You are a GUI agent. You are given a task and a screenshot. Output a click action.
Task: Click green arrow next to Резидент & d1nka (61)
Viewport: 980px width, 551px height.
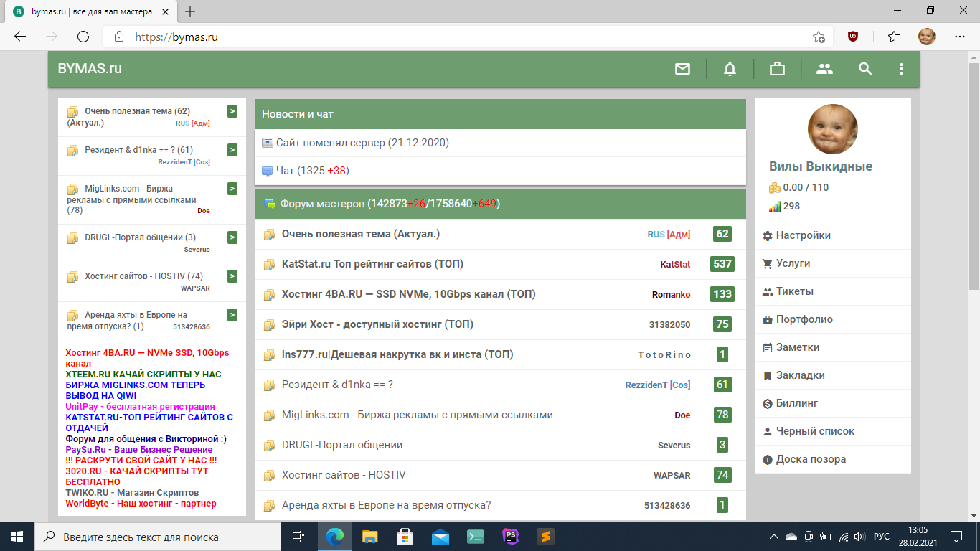click(x=232, y=149)
